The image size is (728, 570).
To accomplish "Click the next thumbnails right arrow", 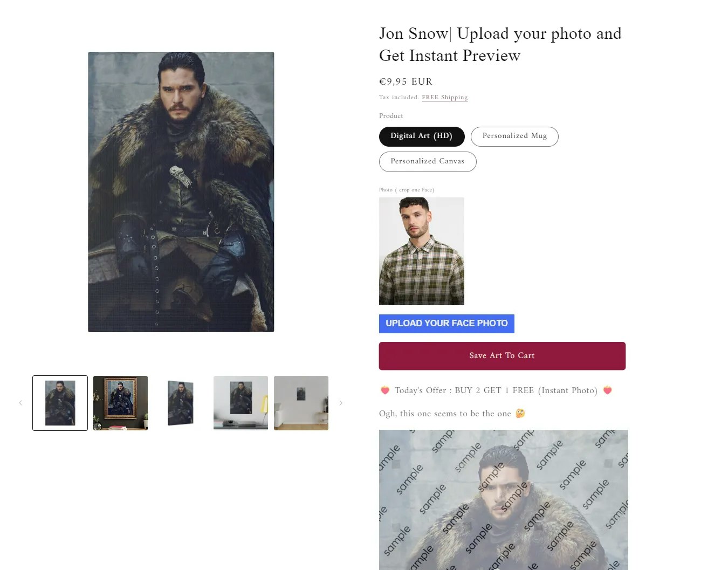I will 341,403.
